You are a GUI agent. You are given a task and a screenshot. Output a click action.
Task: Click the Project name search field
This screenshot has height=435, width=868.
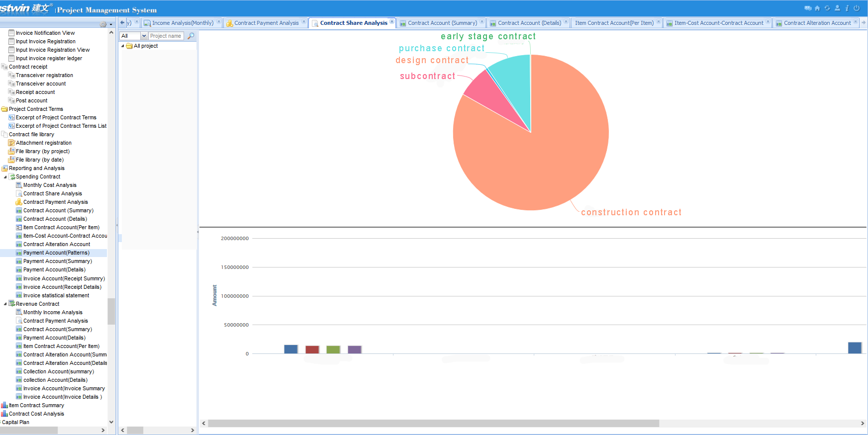point(166,36)
